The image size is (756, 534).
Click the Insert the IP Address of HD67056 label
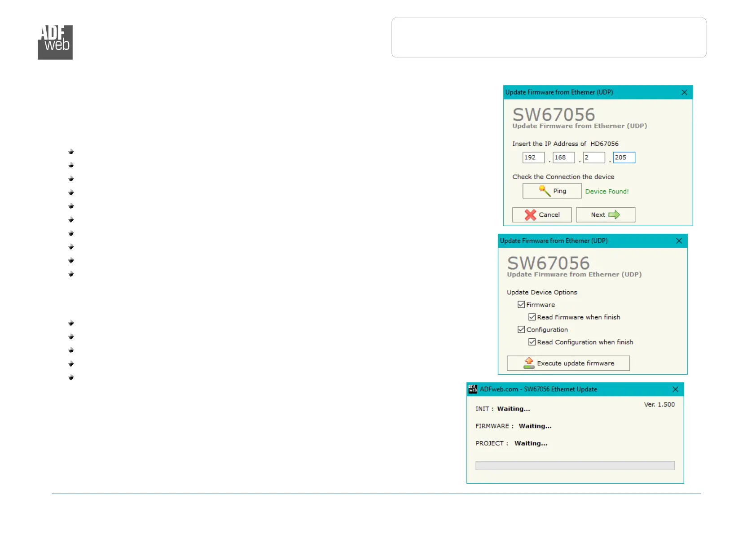[566, 144]
